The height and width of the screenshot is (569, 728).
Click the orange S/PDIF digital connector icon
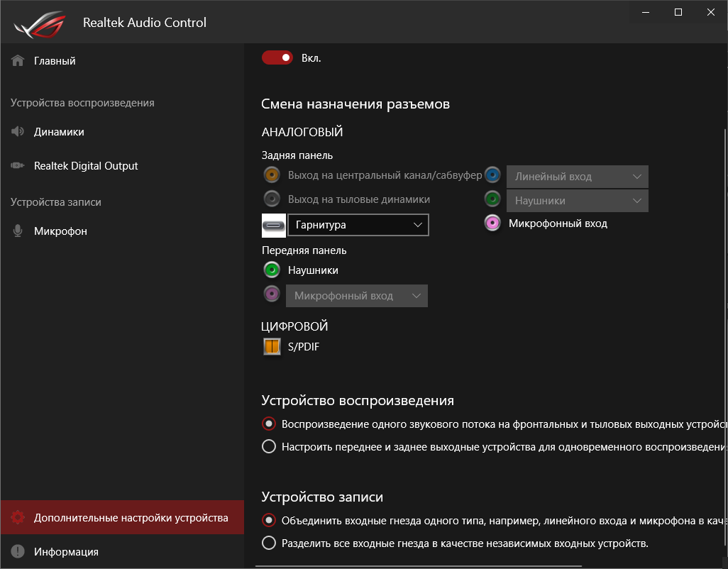coord(272,346)
